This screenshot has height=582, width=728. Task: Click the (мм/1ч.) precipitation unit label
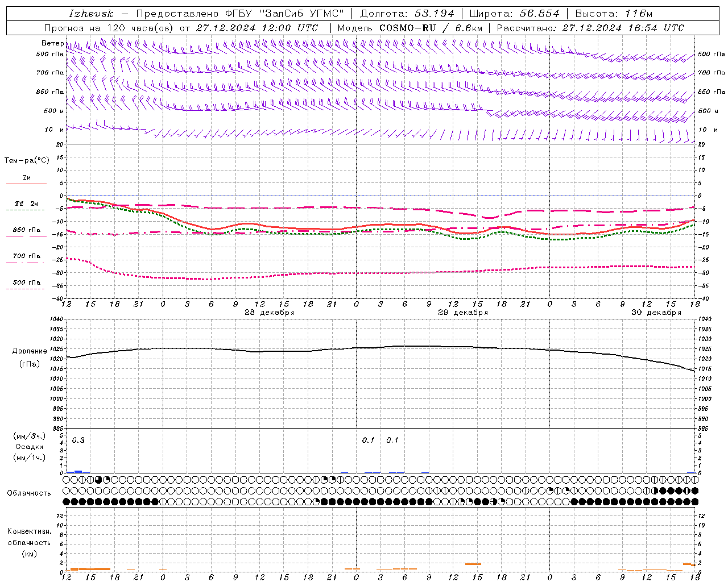[x=30, y=458]
